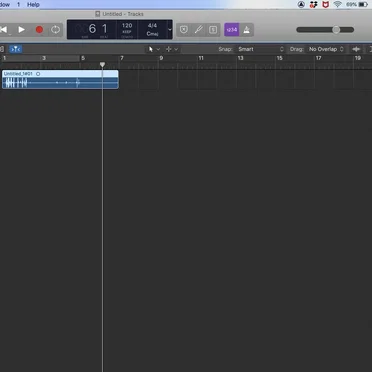This screenshot has width=372, height=372.
Task: Start recording with the red Record button
Action: (x=39, y=30)
